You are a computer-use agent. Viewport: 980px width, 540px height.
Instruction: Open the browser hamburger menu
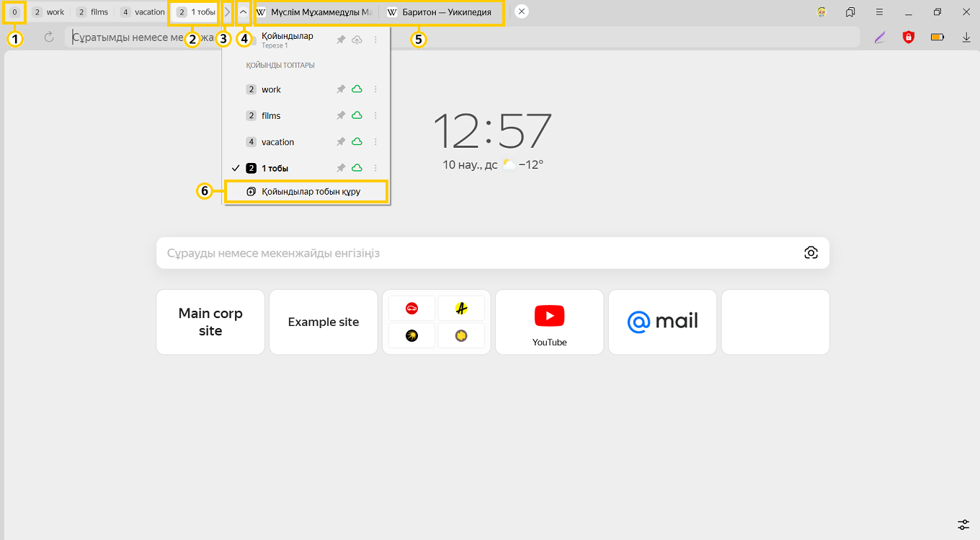(879, 12)
